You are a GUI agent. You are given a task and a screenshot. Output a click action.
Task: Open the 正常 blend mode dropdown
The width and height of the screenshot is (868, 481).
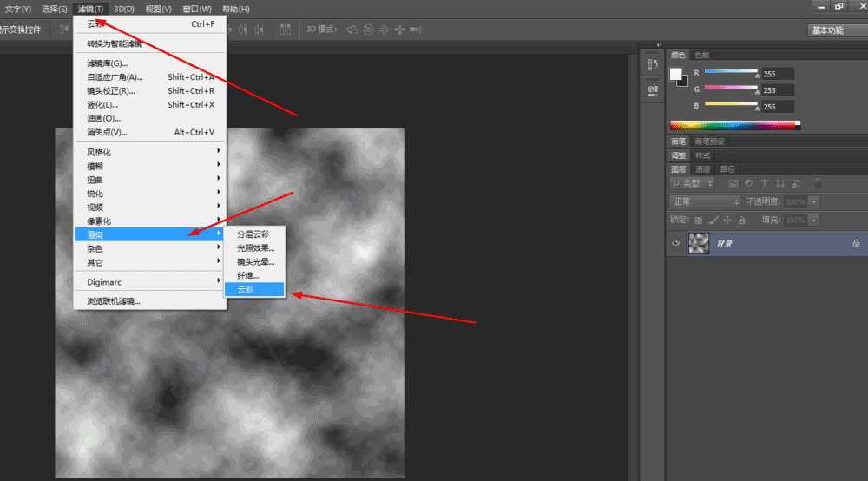704,201
